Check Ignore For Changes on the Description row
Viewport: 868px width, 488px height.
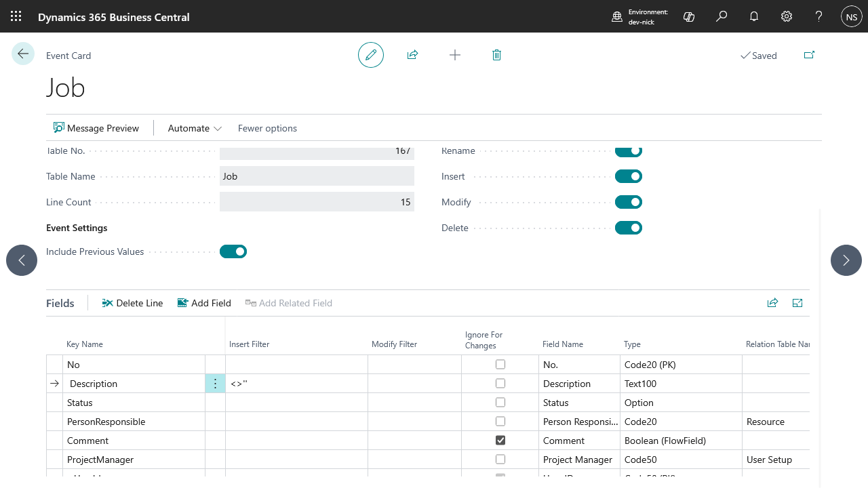(500, 383)
